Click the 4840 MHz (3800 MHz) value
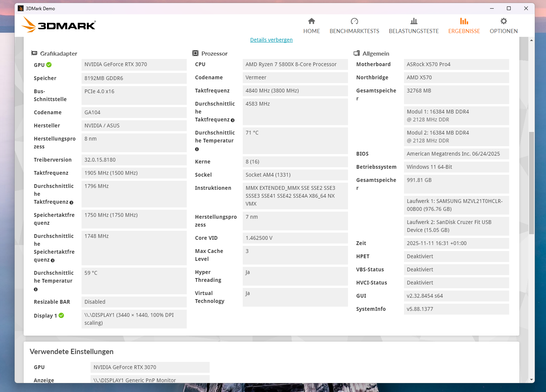This screenshot has height=392, width=546. 295,91
